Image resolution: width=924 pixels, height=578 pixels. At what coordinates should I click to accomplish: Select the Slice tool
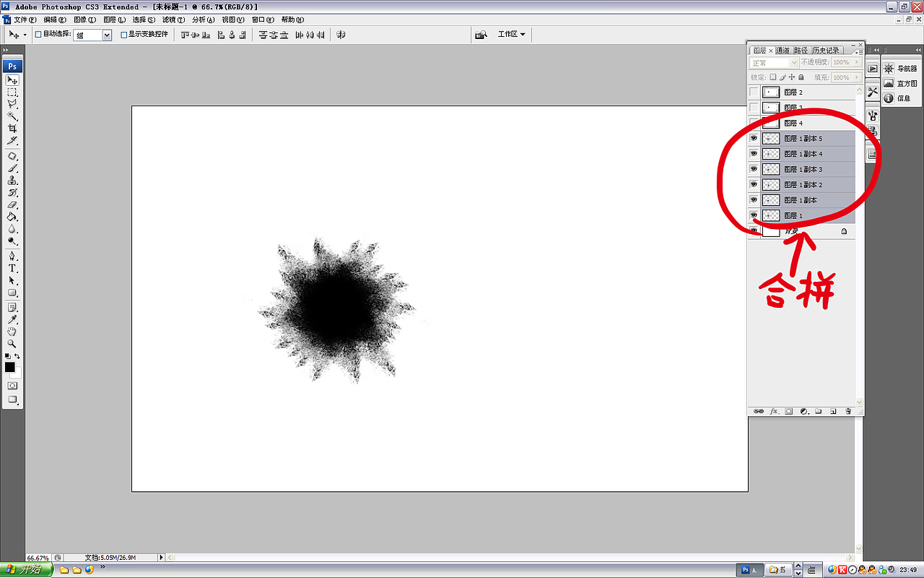pyautogui.click(x=12, y=140)
